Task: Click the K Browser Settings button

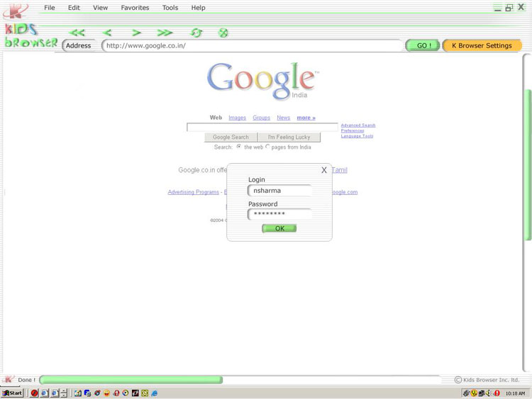Action: tap(482, 45)
